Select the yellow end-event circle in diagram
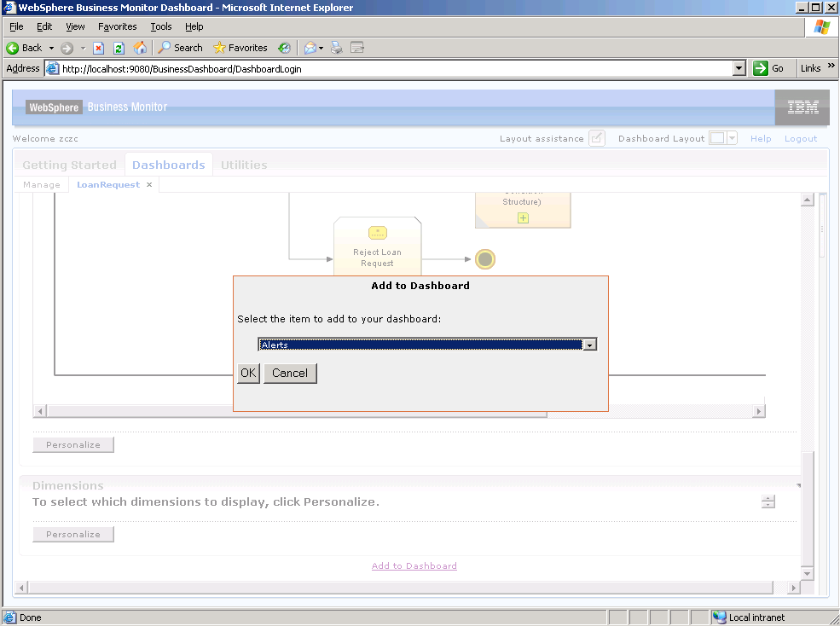The image size is (840, 626). [x=485, y=259]
